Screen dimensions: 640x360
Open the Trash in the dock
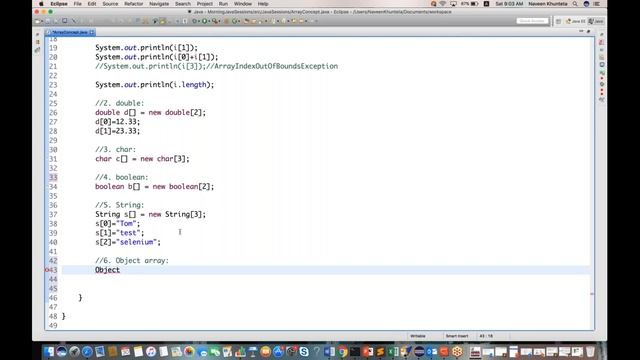click(x=590, y=351)
